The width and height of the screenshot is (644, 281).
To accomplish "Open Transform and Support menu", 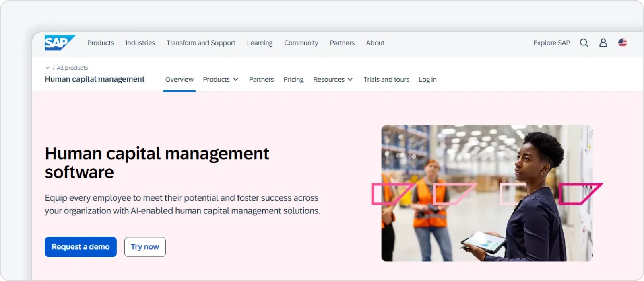I will click(201, 43).
